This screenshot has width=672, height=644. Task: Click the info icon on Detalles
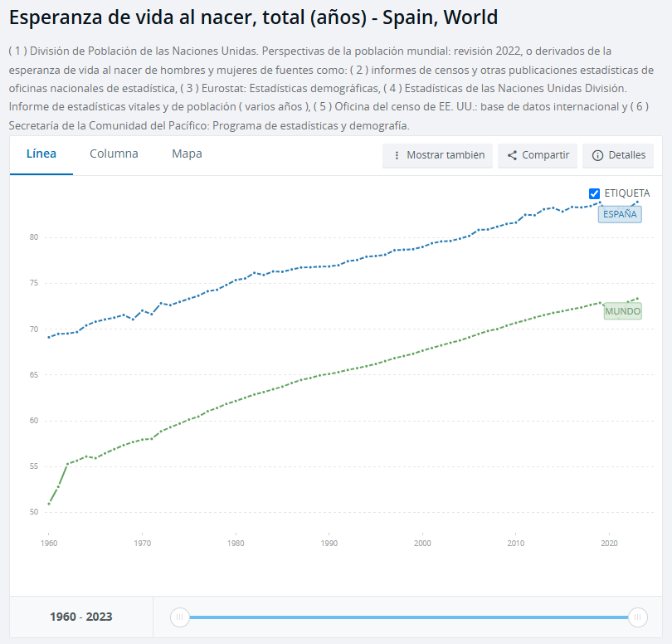[x=597, y=155]
